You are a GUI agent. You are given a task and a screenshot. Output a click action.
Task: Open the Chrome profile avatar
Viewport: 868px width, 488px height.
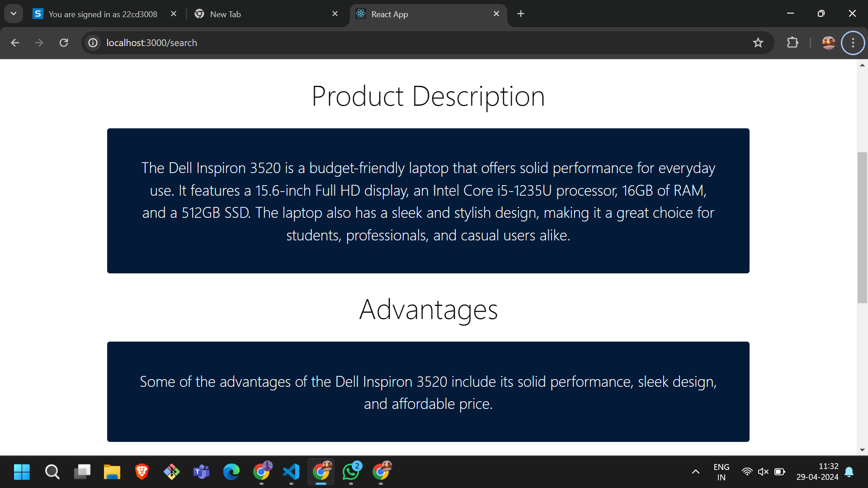click(828, 42)
